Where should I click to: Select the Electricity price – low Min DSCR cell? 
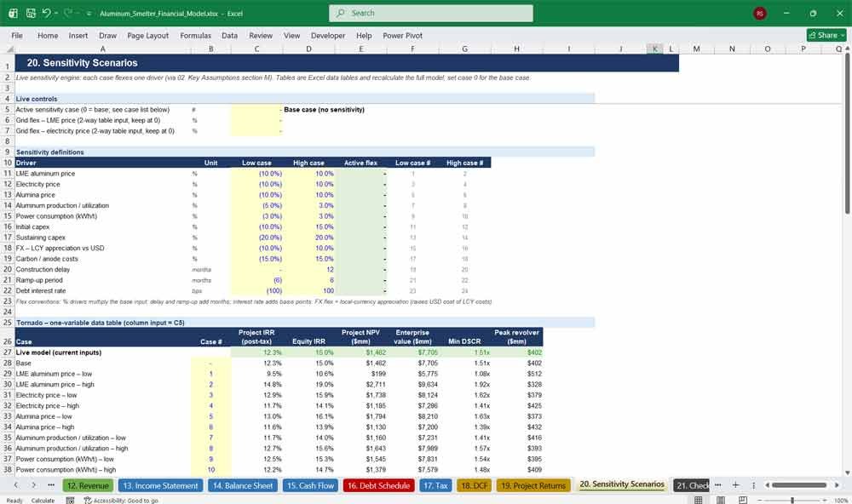[464, 395]
